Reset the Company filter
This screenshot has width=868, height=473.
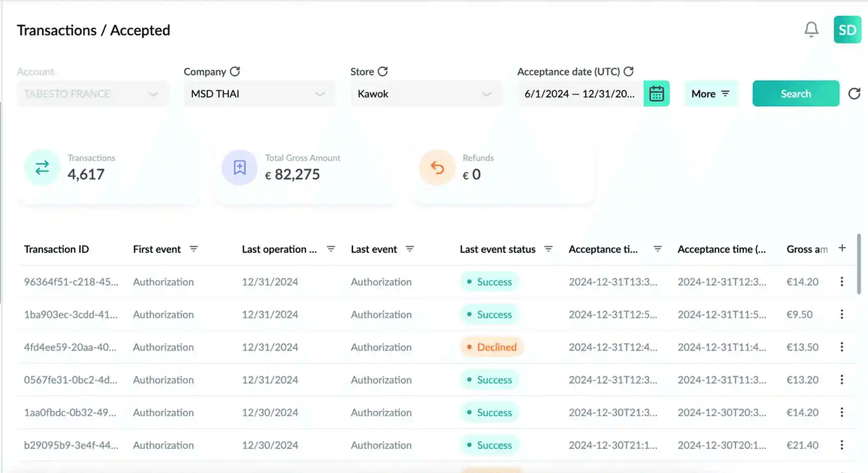point(235,72)
